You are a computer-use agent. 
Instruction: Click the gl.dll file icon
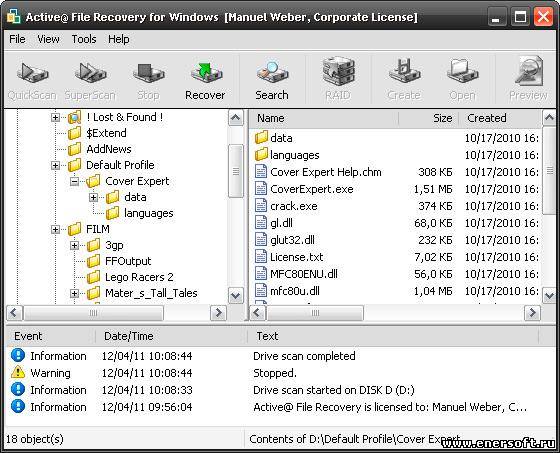261,222
